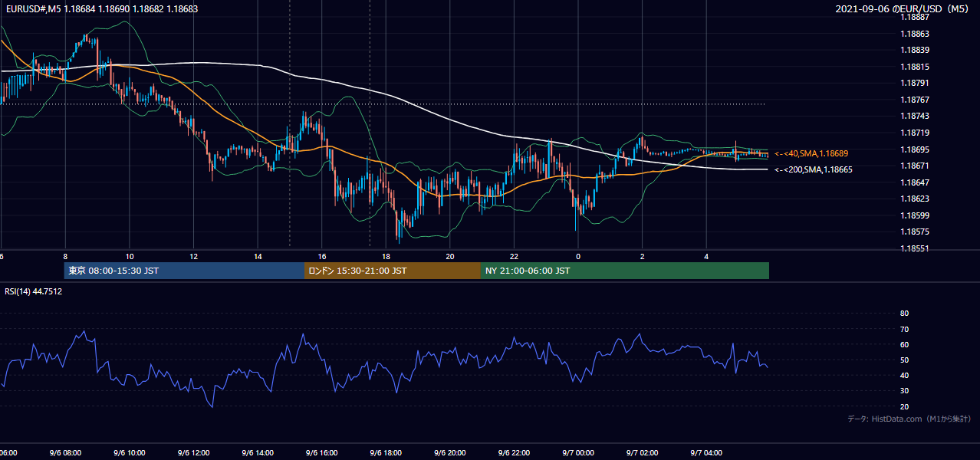Click the price level 1.18839
This screenshot has height=460, width=980.
913,50
